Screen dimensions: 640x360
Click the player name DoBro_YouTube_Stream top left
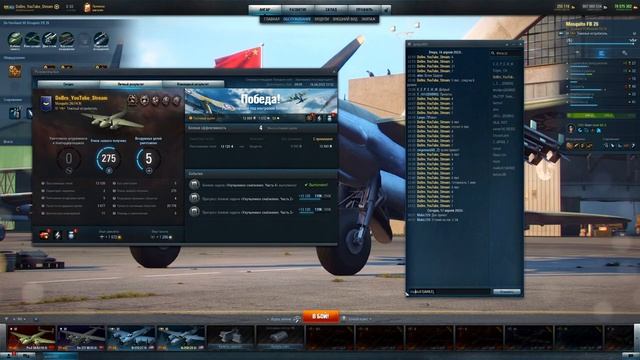[x=34, y=7]
